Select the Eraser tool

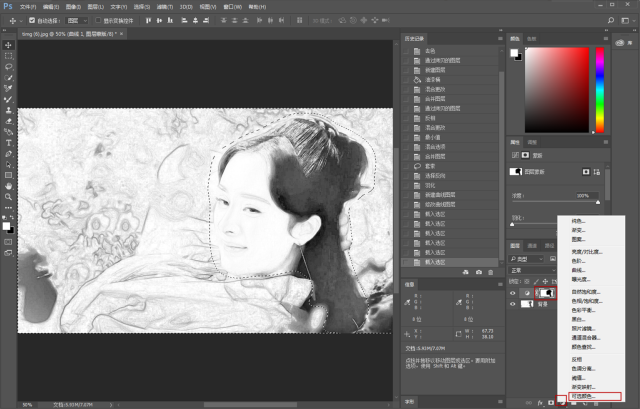(x=8, y=121)
